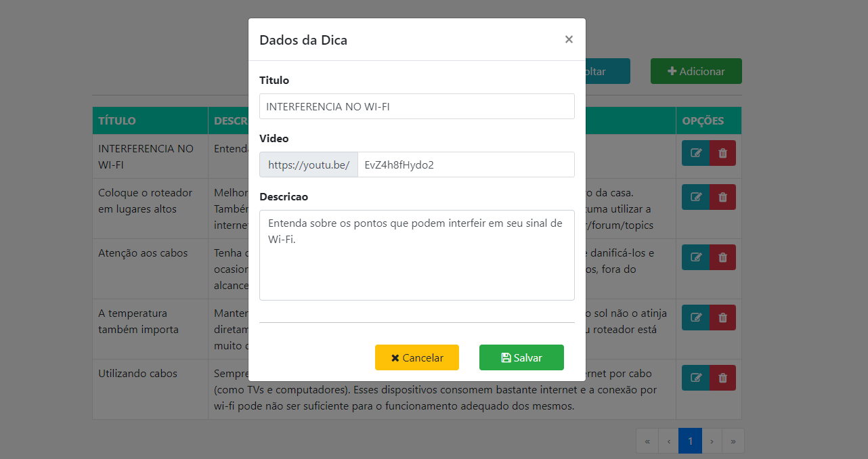Delete "Coloque o roteador em lugares altos"

[x=722, y=196]
